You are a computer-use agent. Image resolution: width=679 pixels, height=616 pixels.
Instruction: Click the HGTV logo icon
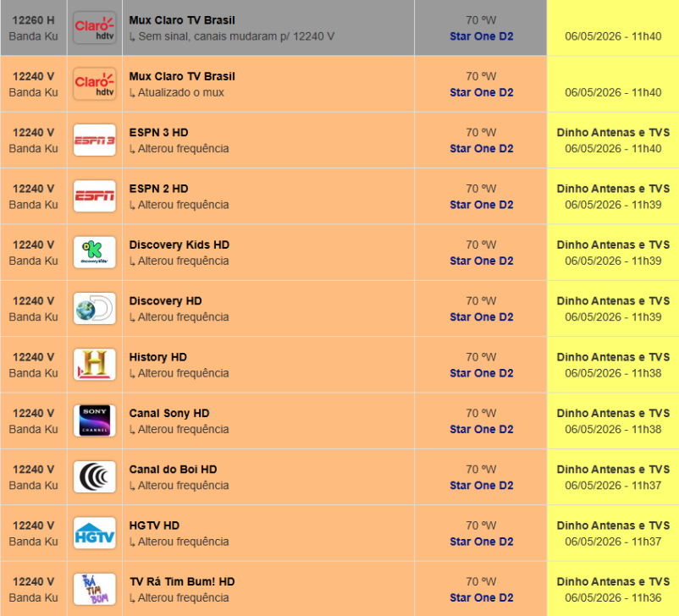[x=95, y=533]
